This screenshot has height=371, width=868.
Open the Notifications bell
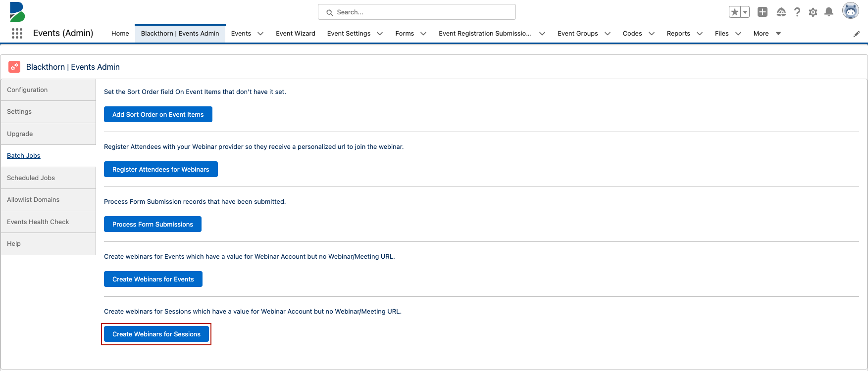[x=829, y=12]
